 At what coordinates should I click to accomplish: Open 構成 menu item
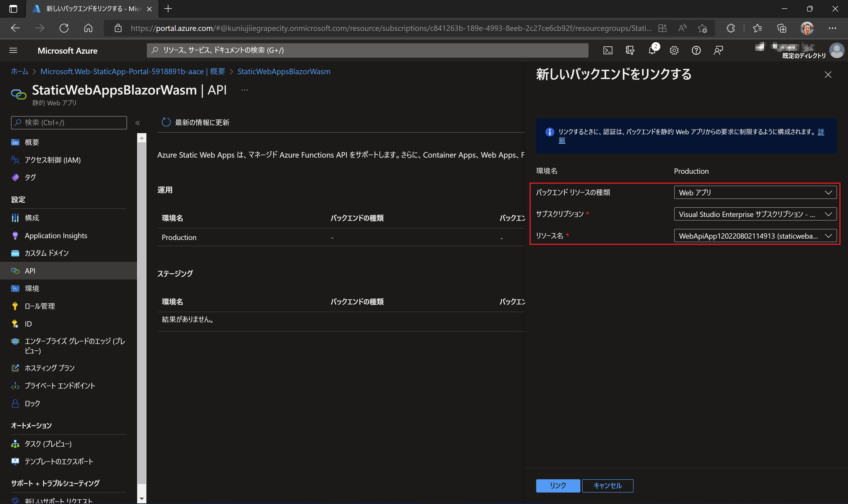[x=68, y=218]
